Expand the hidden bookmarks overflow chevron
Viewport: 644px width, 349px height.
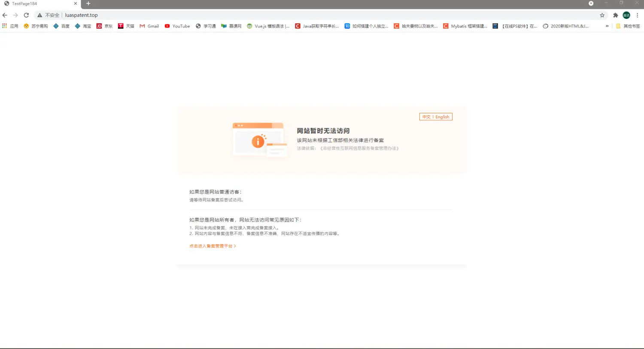607,26
